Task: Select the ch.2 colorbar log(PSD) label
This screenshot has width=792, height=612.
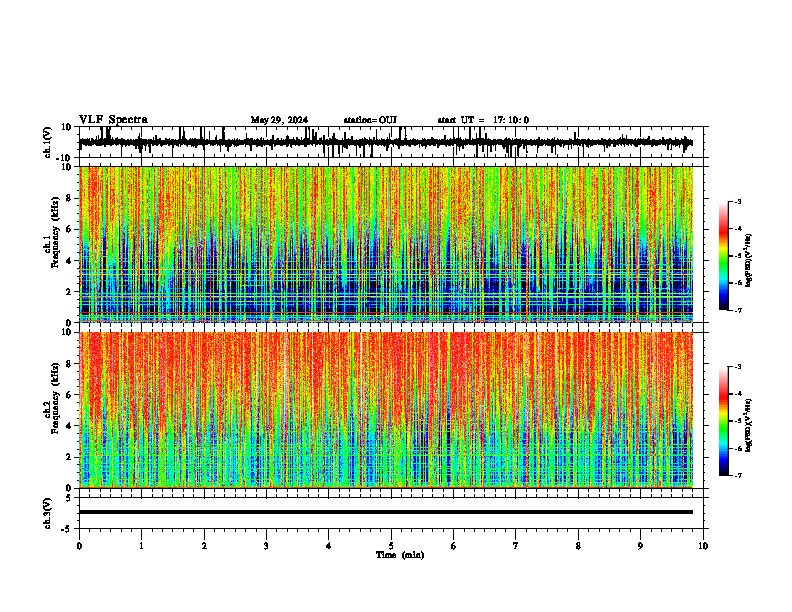Action: click(x=749, y=425)
